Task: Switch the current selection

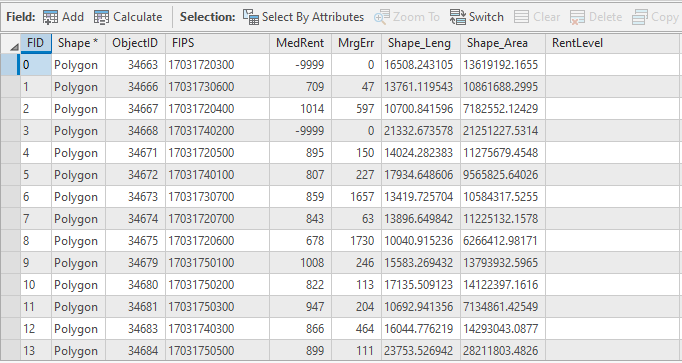Action: click(x=477, y=17)
